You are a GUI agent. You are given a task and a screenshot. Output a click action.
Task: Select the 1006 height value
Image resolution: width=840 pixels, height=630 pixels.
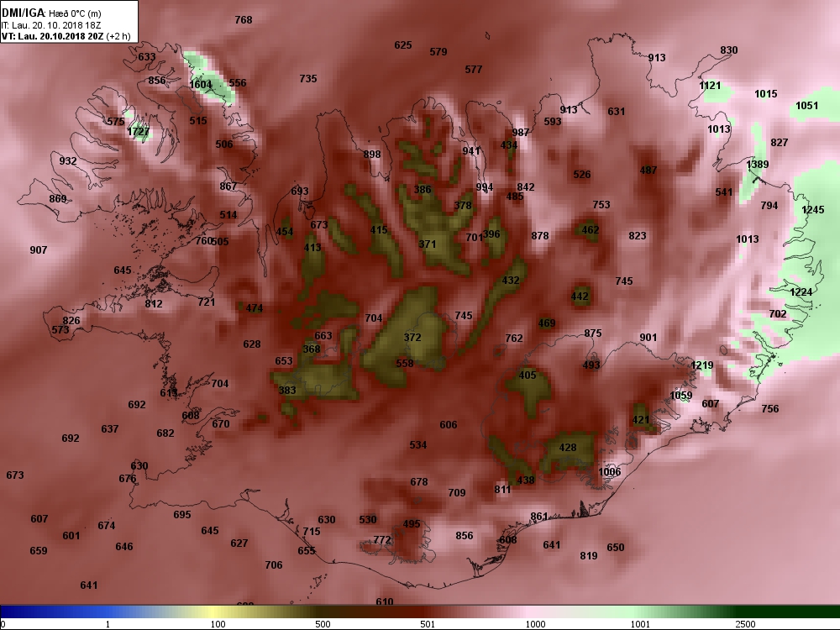(610, 471)
